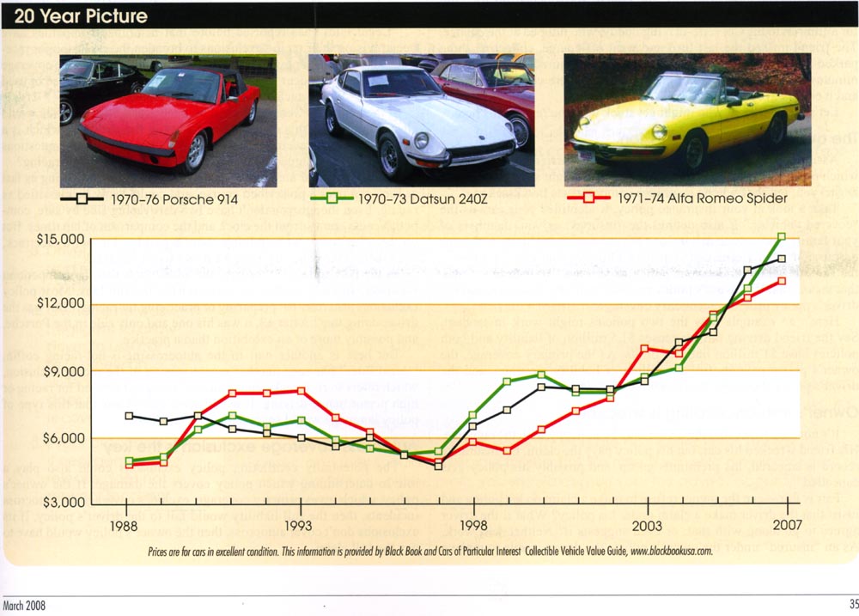Image resolution: width=859 pixels, height=616 pixels.
Task: Click the "March 2008" footer date
Action: pyautogui.click(x=24, y=606)
